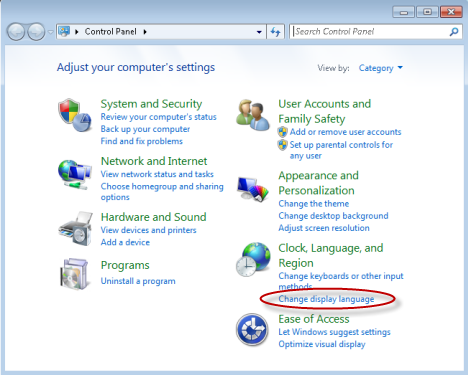
Task: Click the Ease of Access icon
Action: [x=252, y=330]
